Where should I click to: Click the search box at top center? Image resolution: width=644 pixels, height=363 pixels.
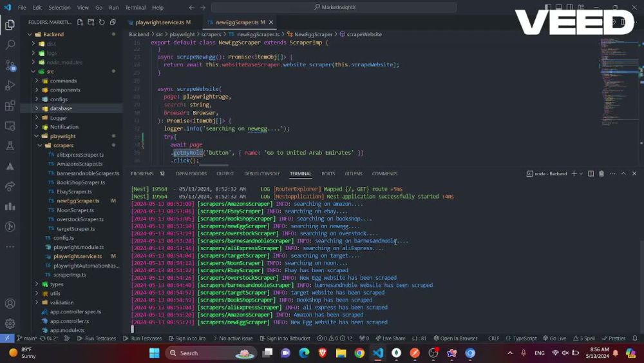tap(334, 7)
